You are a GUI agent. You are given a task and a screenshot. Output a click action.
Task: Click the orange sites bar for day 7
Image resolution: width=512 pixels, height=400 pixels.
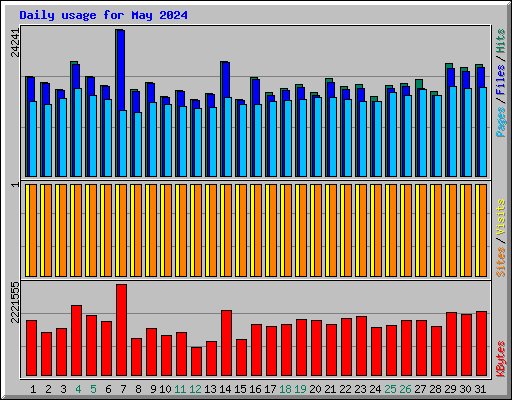point(123,230)
